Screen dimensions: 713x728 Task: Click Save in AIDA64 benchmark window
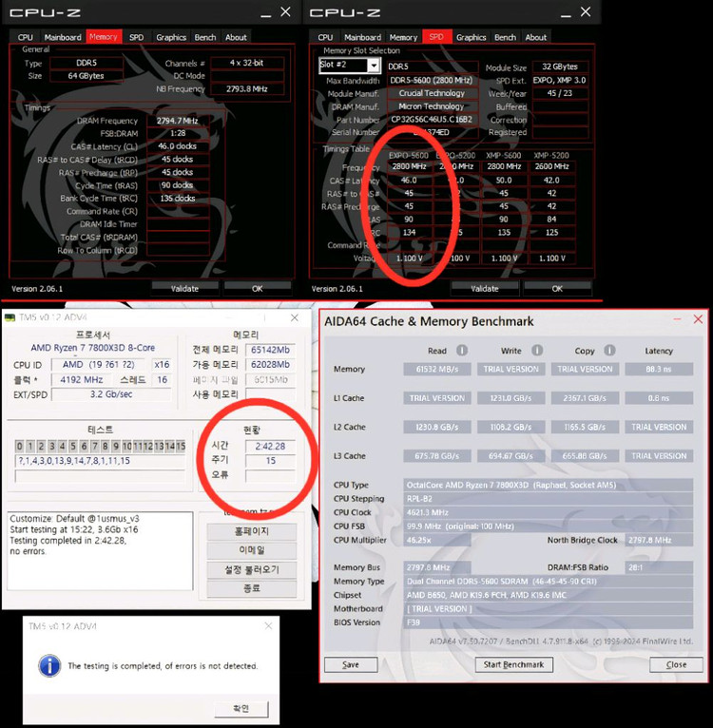[351, 664]
